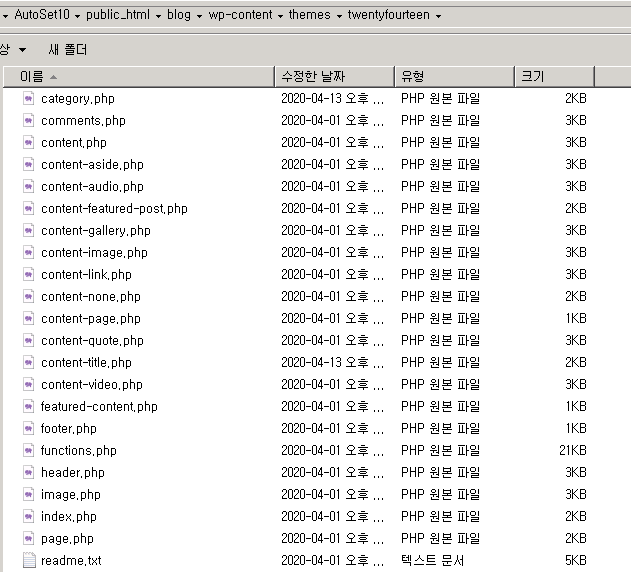
Task: Click the index.php file icon
Action: click(x=29, y=516)
